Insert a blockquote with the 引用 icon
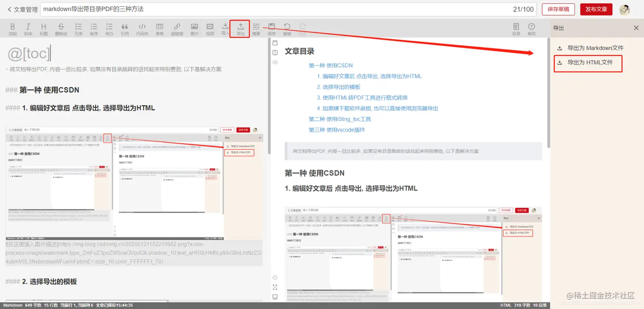 [x=124, y=29]
